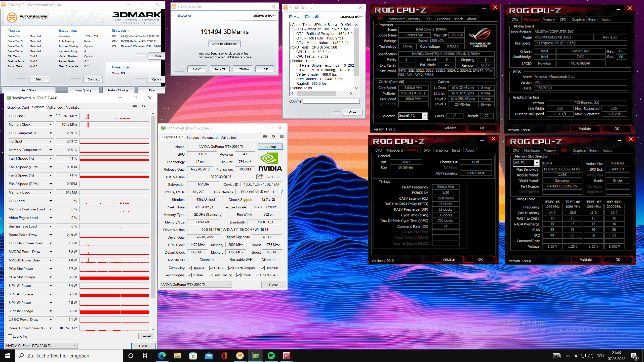644x362 pixels.
Task: Open SPD tab in CPU-Z Memory window
Action: click(427, 150)
